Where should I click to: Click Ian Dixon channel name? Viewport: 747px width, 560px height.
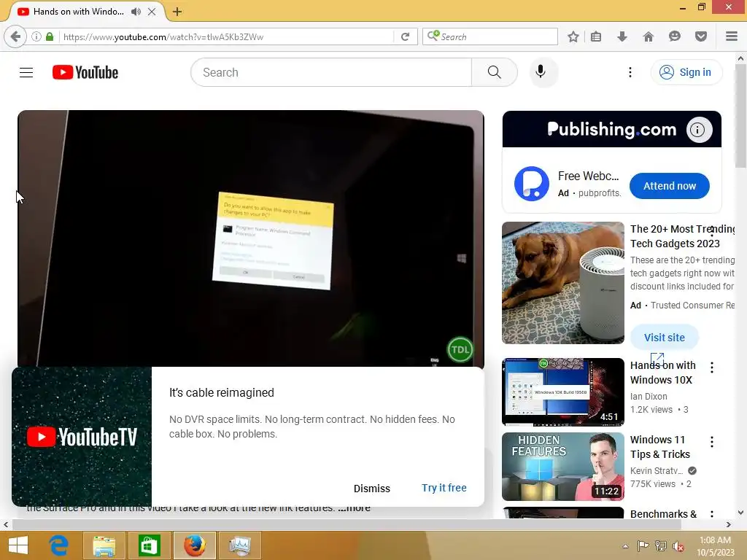pyautogui.click(x=649, y=396)
